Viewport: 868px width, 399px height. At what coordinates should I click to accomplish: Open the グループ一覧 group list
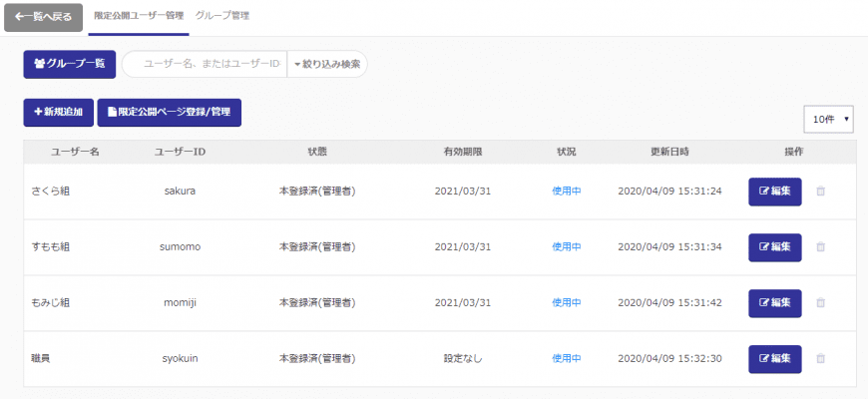pos(70,64)
